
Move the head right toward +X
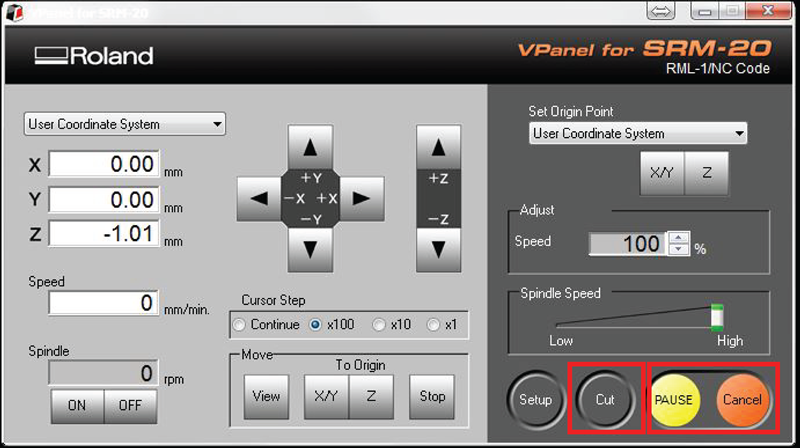362,198
